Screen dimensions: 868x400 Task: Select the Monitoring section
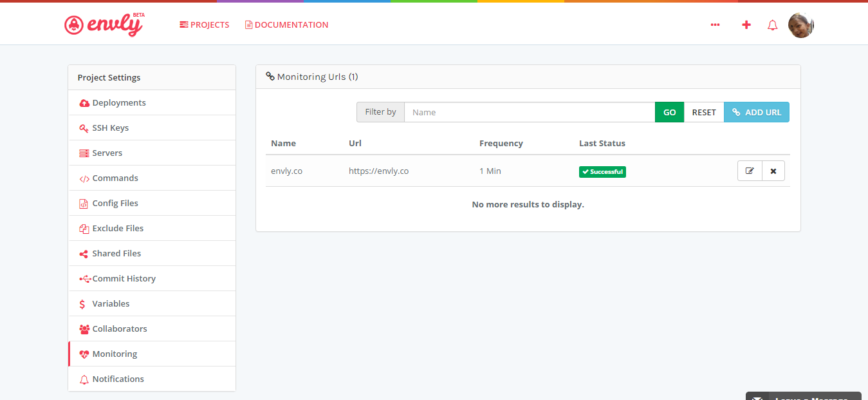[152, 354]
